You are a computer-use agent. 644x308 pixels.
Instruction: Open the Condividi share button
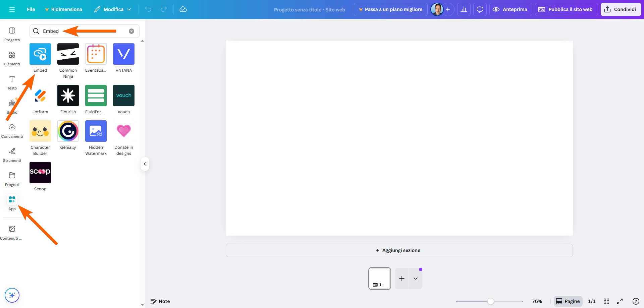(x=621, y=9)
